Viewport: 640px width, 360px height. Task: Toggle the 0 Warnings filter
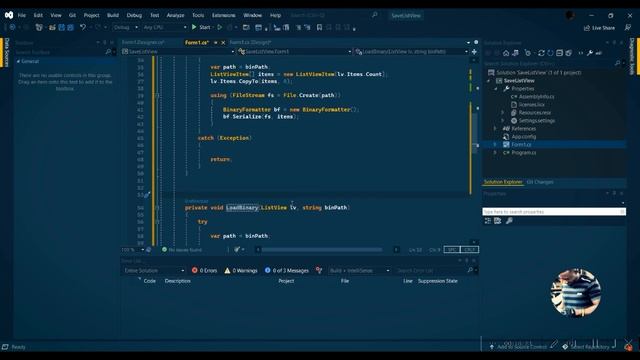pyautogui.click(x=241, y=271)
